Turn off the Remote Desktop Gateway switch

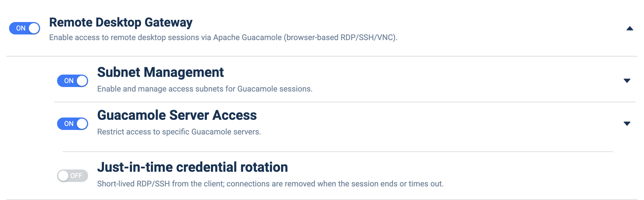[25, 28]
